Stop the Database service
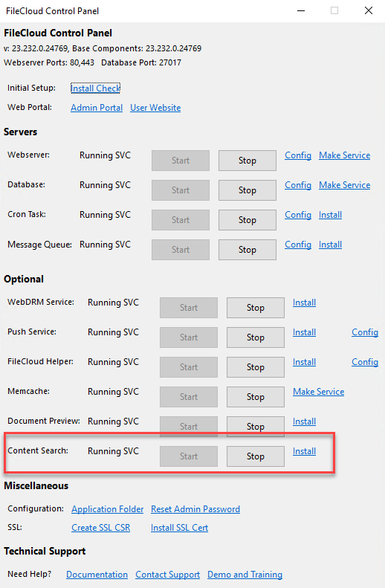Screen dimensions: 385x588 (247, 190)
